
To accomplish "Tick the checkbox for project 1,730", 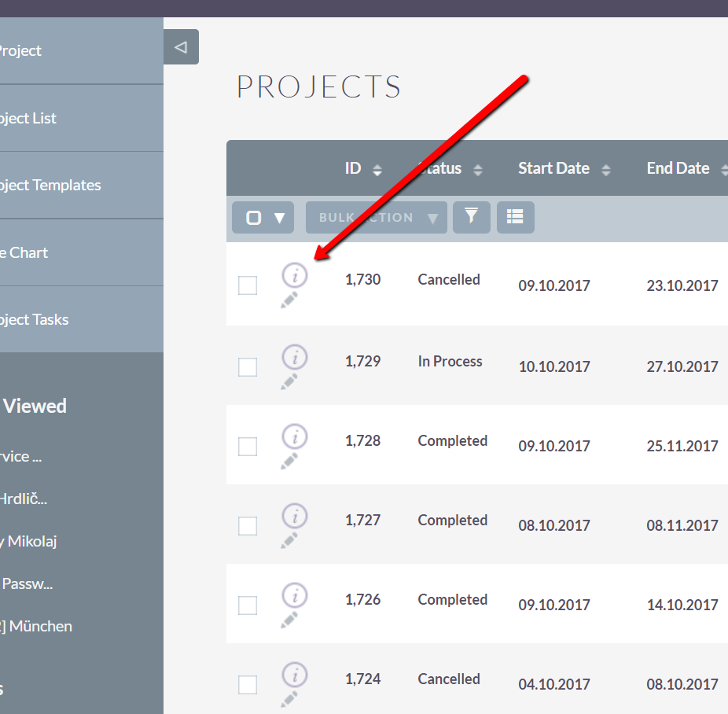I will (248, 285).
